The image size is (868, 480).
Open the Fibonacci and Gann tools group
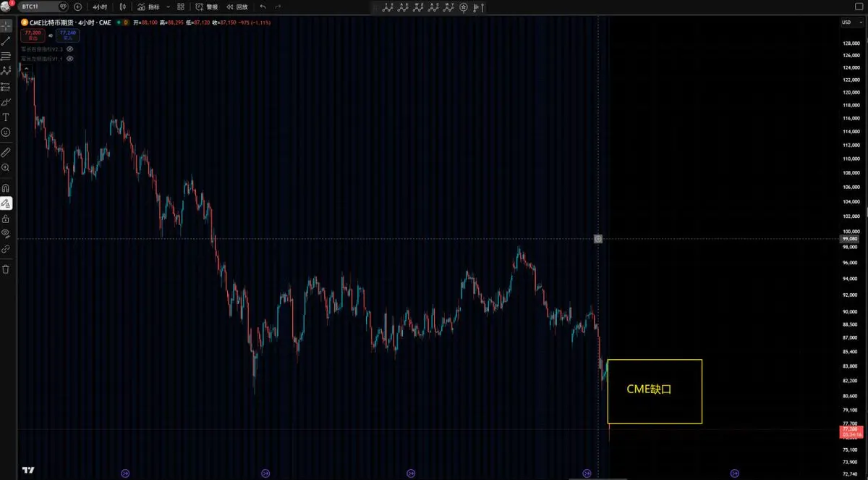pyautogui.click(x=6, y=56)
